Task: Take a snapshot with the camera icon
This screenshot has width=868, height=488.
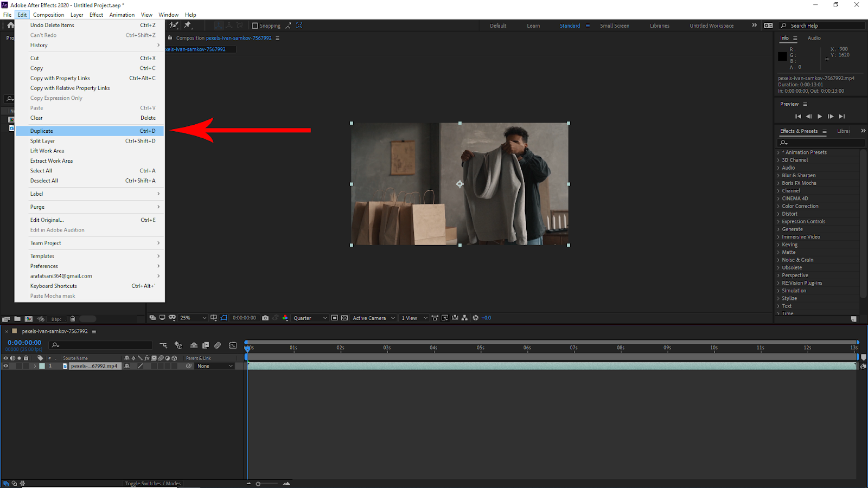Action: click(x=265, y=318)
